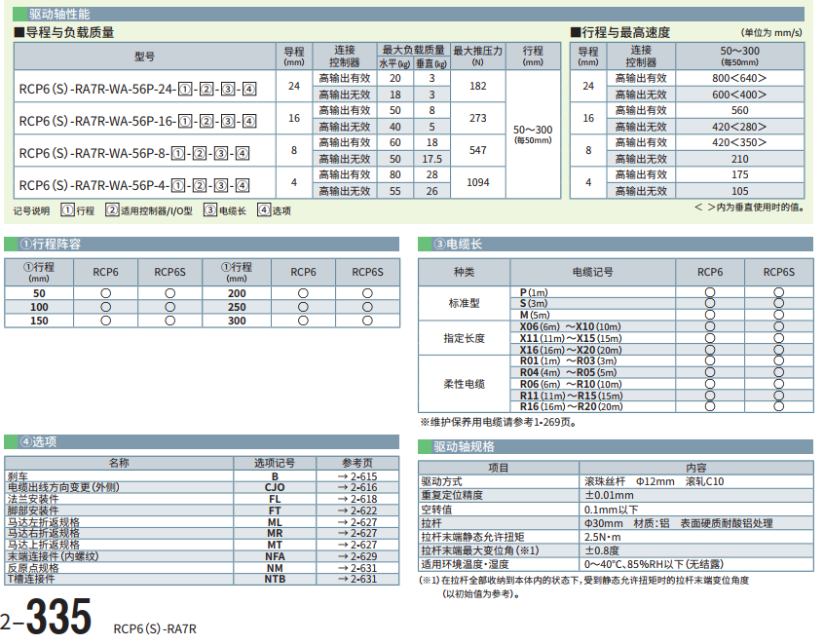Viewport: 824px width, 644px height.
Task: Select the 2.5N·m allowable torque value
Action: pos(603,537)
